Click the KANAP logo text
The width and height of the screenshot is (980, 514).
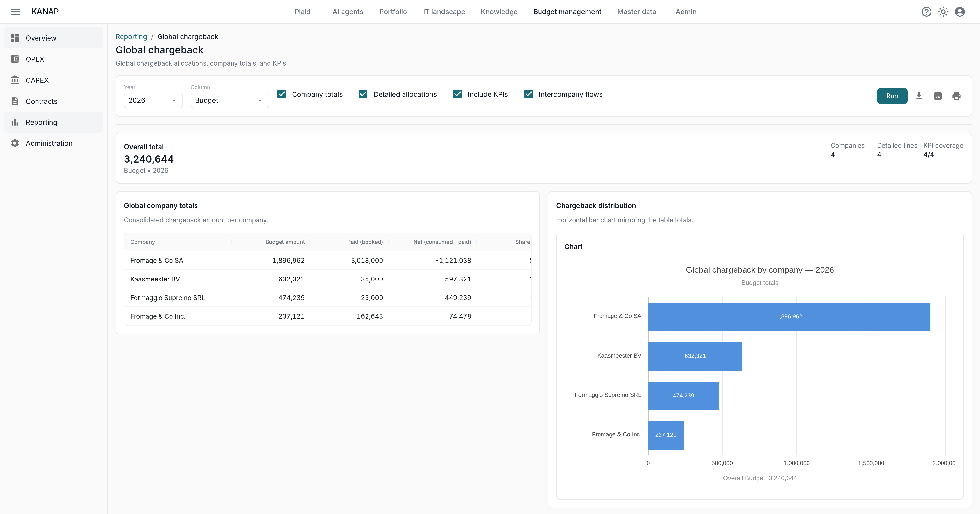point(45,12)
